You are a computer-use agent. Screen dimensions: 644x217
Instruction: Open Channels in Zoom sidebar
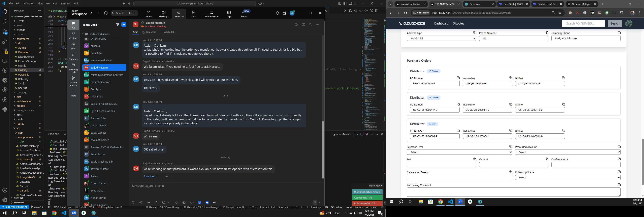tap(73, 56)
